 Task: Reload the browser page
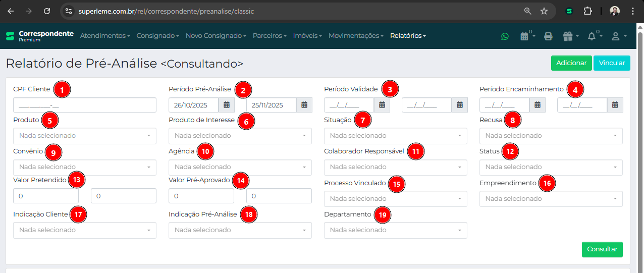click(x=47, y=11)
